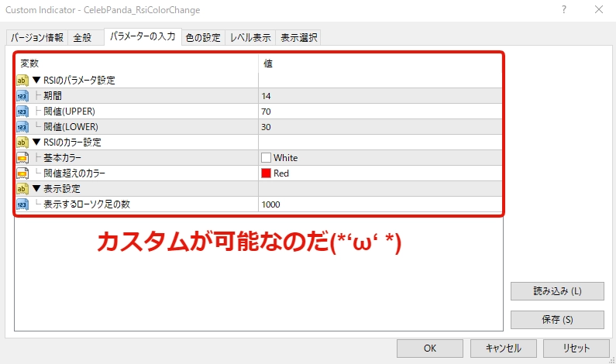Click the 期間 value 14

click(x=266, y=96)
